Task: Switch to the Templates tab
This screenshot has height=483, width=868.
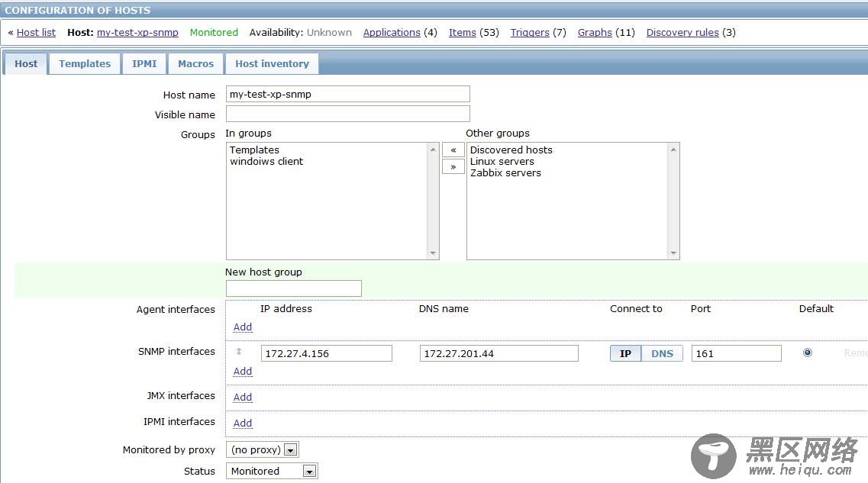Action: click(x=85, y=63)
